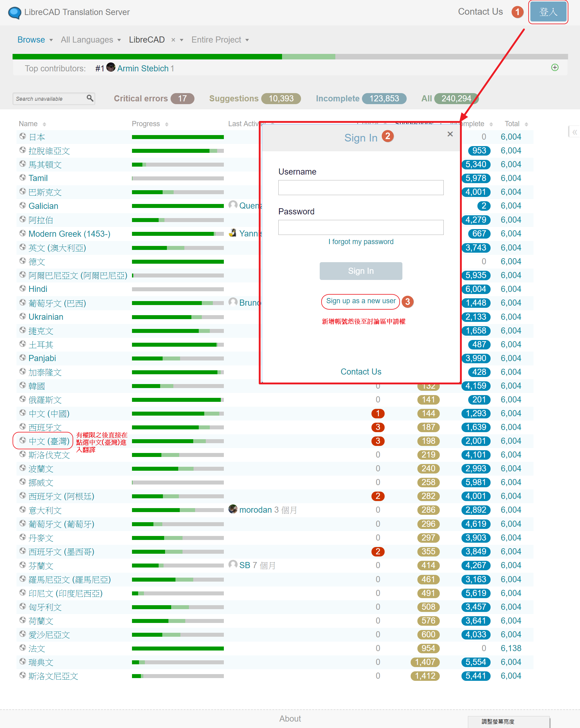Show Critical errors filter
This screenshot has height=728, width=580.
[x=154, y=99]
